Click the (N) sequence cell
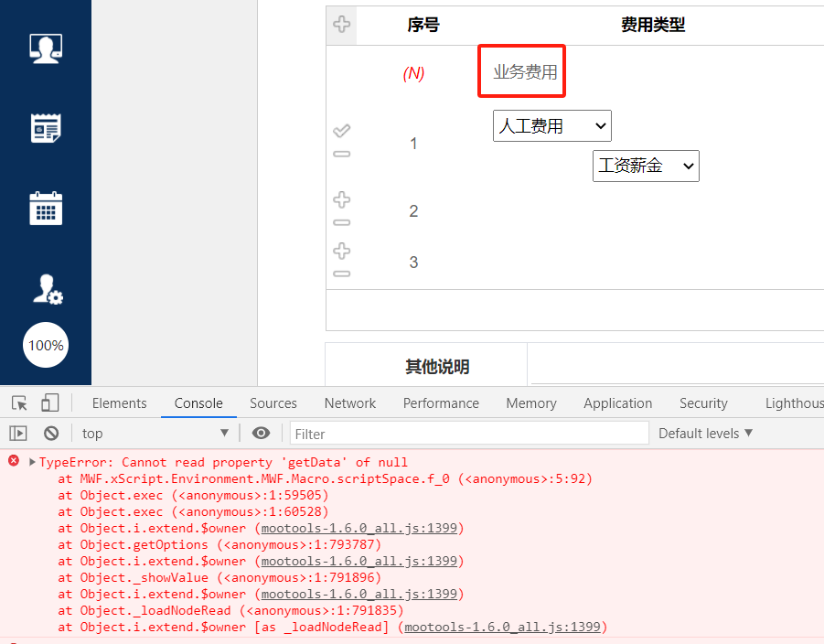Viewport: 824px width, 644px height. [x=413, y=73]
